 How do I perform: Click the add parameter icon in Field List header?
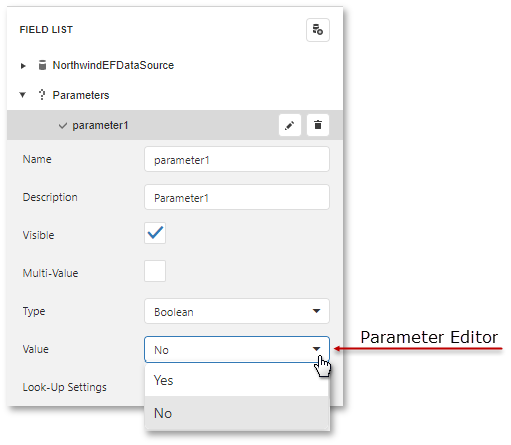pos(318,30)
